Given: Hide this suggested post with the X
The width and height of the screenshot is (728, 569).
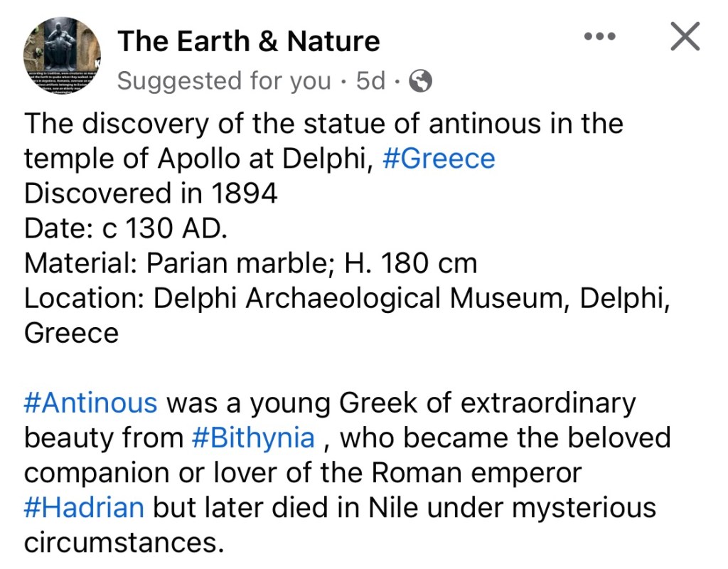Looking at the screenshot, I should tap(685, 37).
